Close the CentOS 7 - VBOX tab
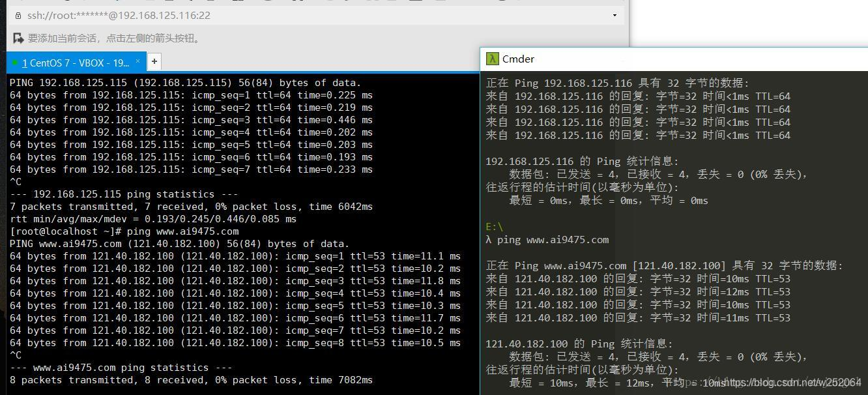The image size is (868, 395). point(137,62)
